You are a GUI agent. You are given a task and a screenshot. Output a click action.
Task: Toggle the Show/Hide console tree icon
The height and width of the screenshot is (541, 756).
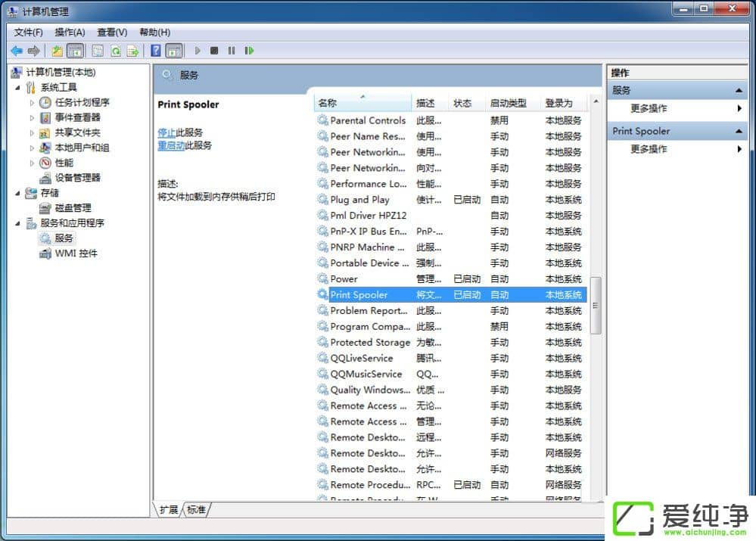pyautogui.click(x=76, y=51)
